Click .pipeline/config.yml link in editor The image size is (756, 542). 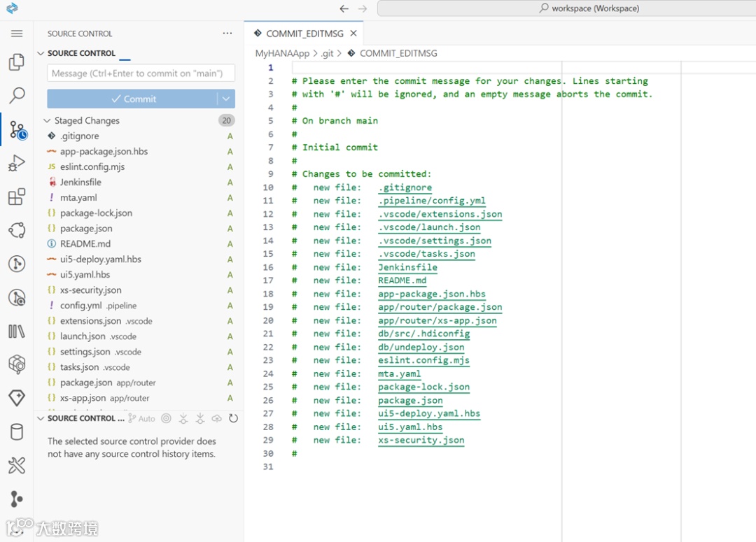[x=431, y=201]
